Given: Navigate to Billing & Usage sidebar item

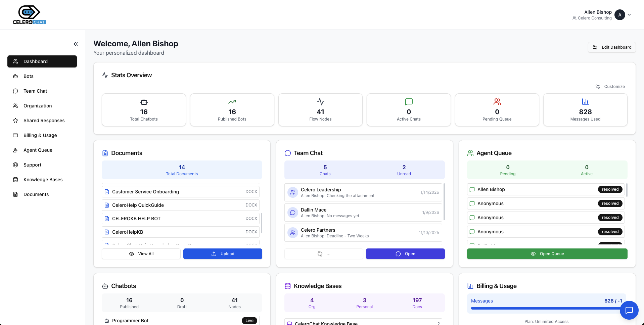Looking at the screenshot, I should [42, 135].
